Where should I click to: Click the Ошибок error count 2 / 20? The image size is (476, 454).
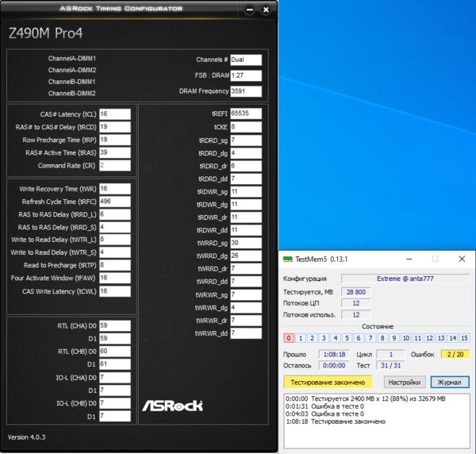click(x=455, y=355)
